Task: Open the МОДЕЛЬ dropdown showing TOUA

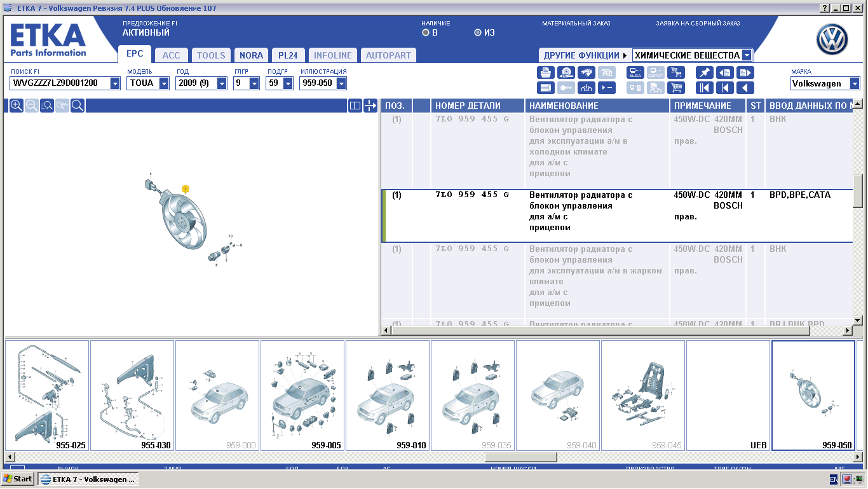Action: 164,83
